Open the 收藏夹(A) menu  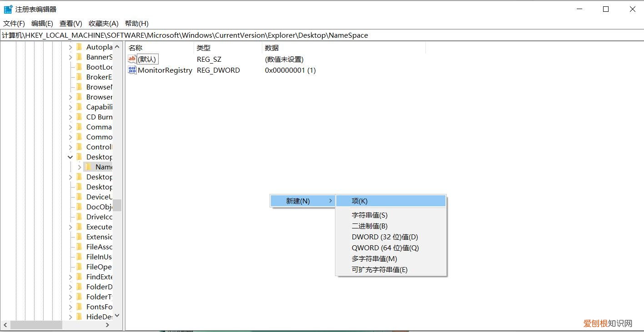pos(103,23)
